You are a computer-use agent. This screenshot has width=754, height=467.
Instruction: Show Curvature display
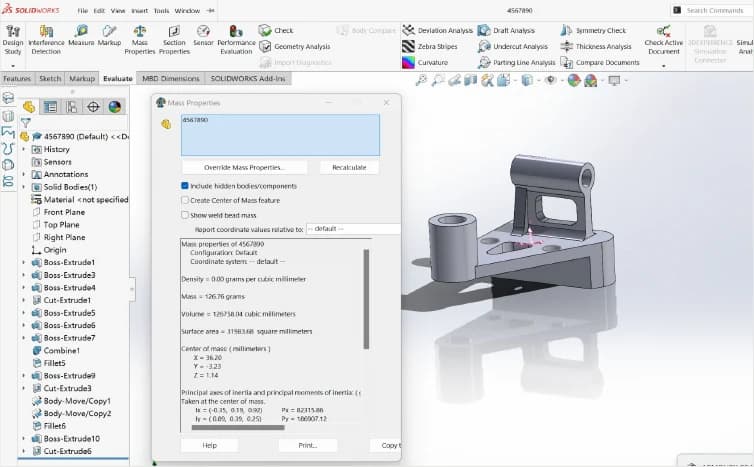pyautogui.click(x=425, y=63)
